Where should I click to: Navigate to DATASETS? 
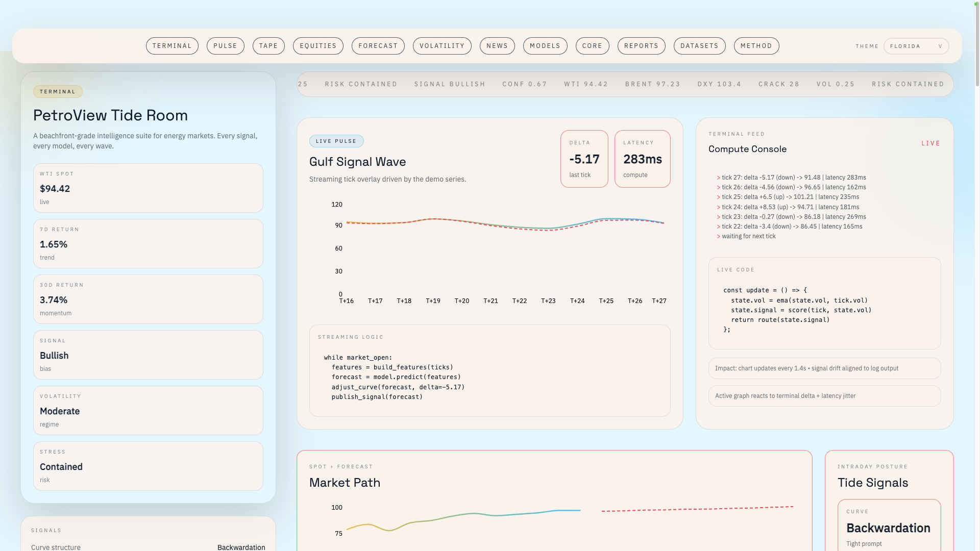[699, 46]
